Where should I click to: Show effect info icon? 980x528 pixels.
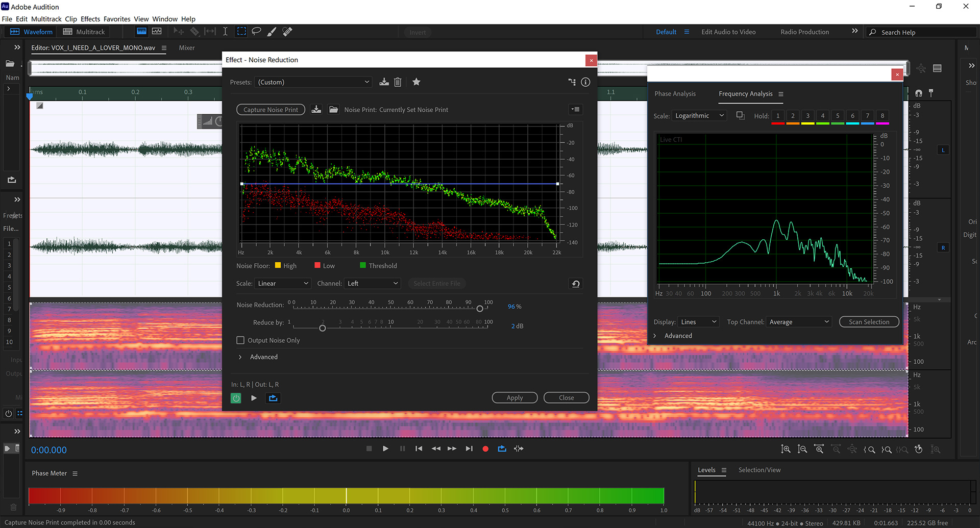[585, 82]
